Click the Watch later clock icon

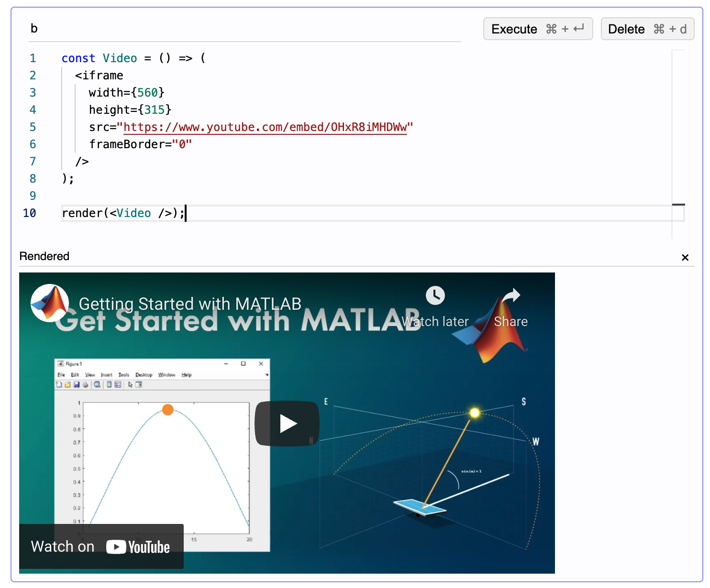[435, 296]
